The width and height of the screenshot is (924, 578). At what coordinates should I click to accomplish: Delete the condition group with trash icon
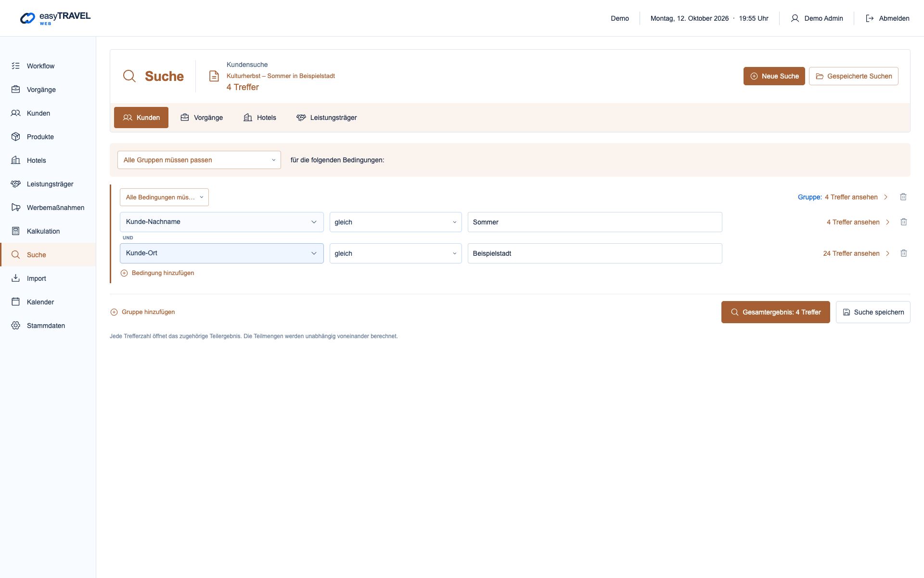click(903, 197)
